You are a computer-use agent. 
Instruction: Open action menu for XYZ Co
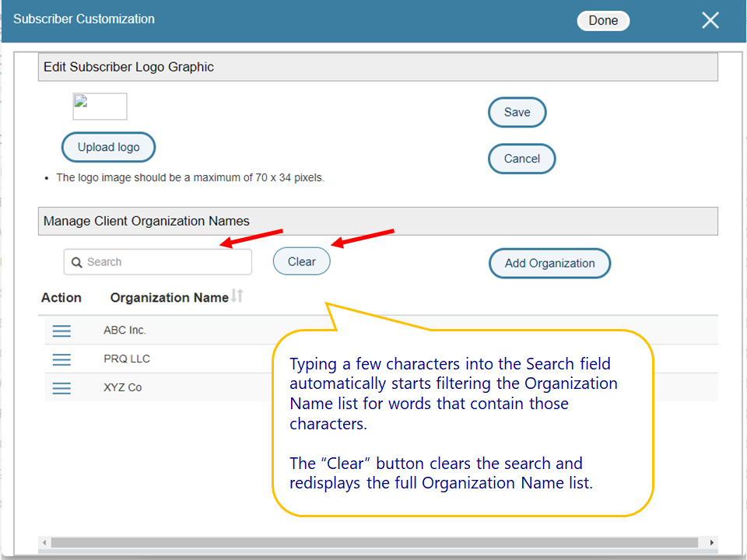(x=61, y=388)
